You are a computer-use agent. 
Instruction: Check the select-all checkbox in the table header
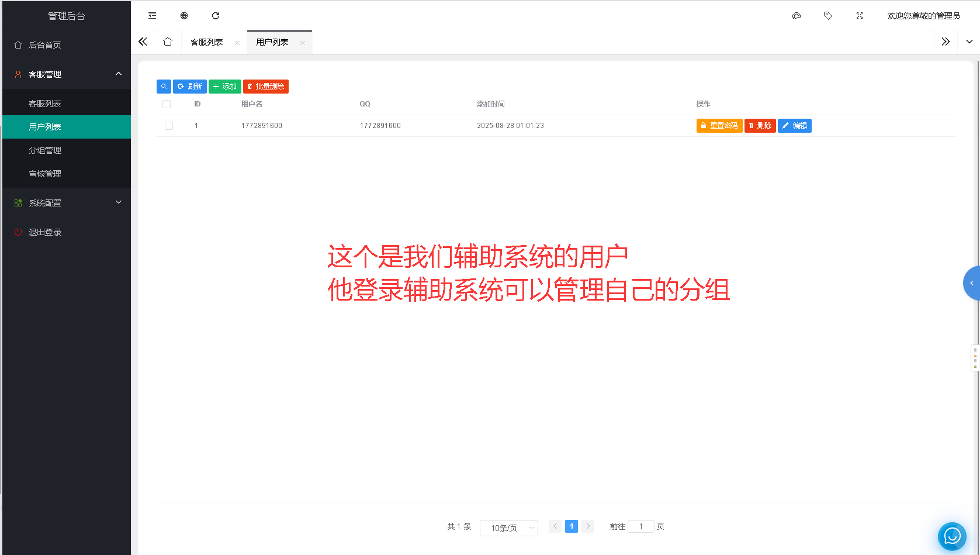(x=167, y=104)
